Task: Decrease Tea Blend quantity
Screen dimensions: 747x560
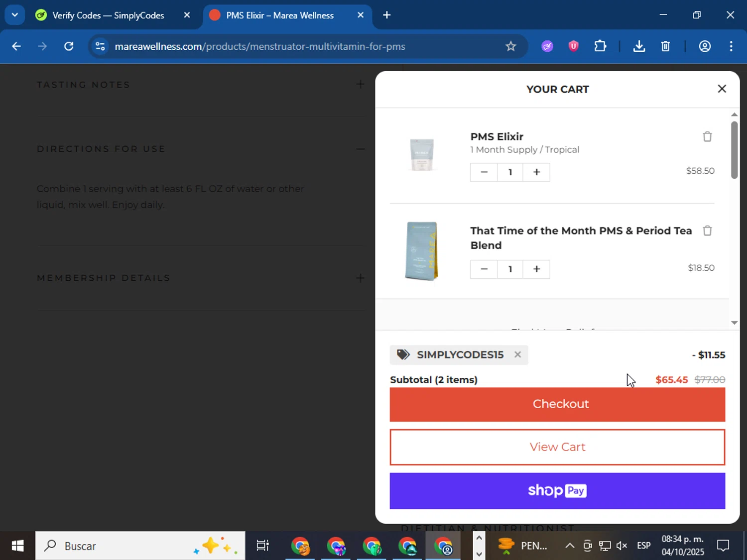Action: point(484,269)
